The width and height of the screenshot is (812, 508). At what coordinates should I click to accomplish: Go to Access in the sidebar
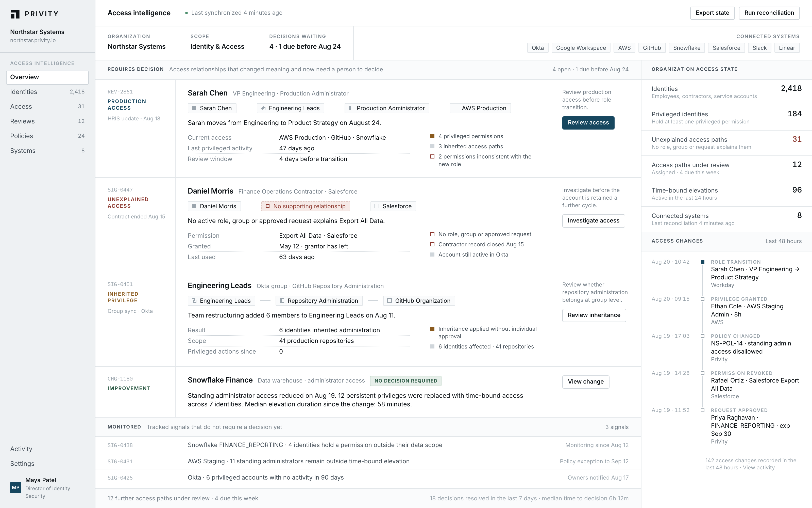pyautogui.click(x=47, y=106)
